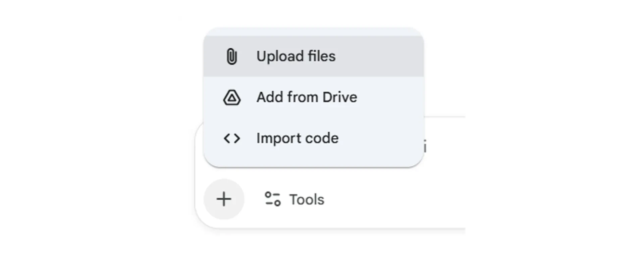The height and width of the screenshot is (260, 644).
Task: Choose Add from Drive from the menu
Action: point(307,97)
